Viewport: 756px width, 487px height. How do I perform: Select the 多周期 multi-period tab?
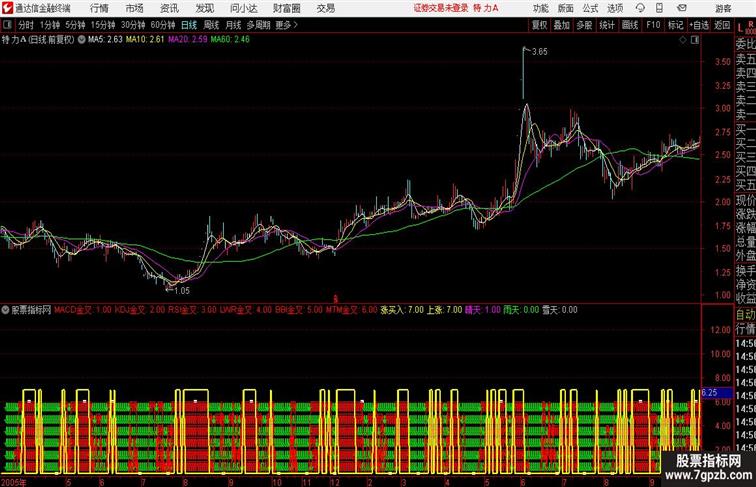(258, 25)
